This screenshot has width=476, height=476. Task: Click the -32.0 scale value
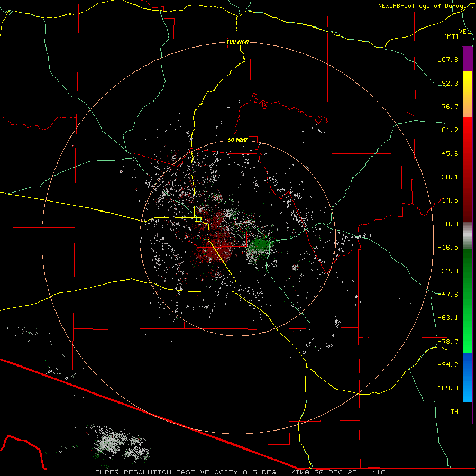[x=448, y=271]
